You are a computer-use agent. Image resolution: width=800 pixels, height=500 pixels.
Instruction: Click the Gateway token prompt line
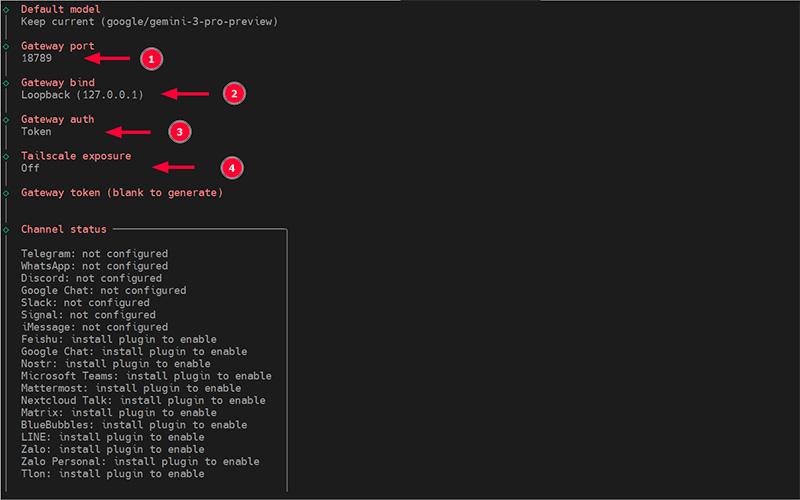pyautogui.click(x=121, y=193)
